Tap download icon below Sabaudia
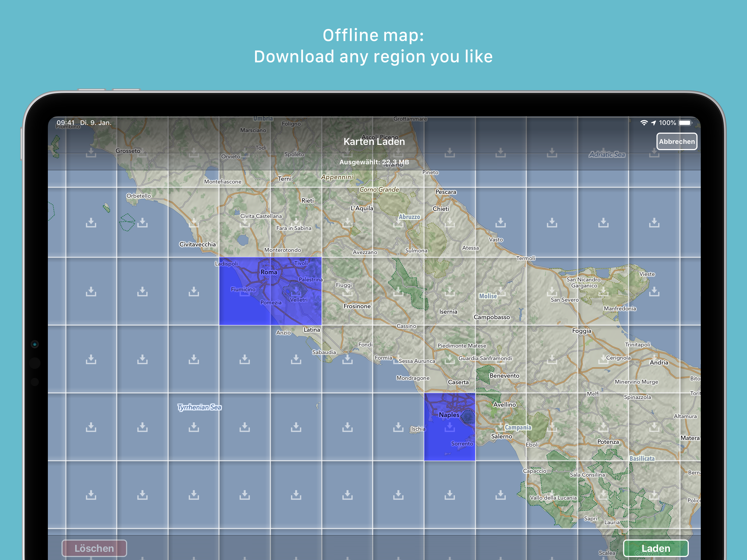 347,359
